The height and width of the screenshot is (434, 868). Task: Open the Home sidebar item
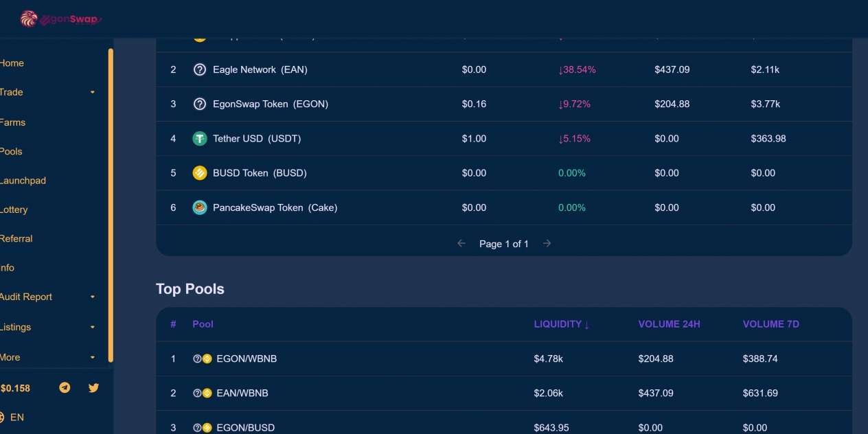pos(12,63)
